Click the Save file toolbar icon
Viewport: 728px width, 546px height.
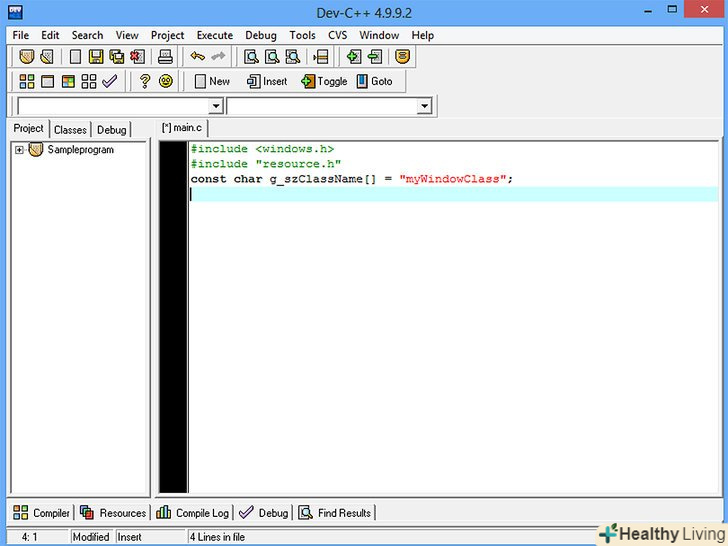coord(96,57)
